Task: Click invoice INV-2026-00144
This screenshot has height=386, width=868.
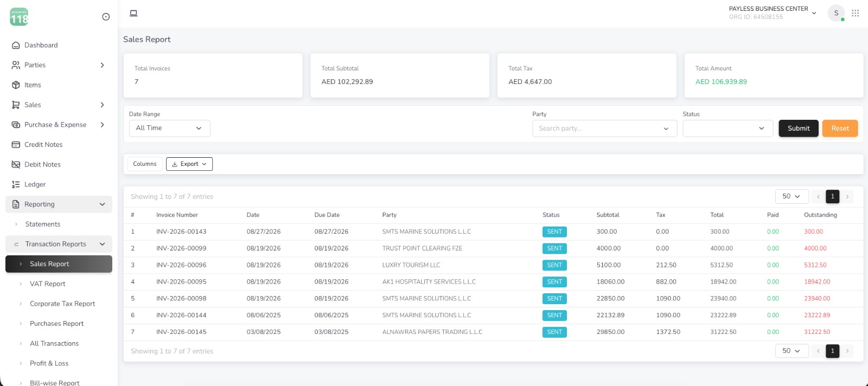Action: pyautogui.click(x=181, y=316)
